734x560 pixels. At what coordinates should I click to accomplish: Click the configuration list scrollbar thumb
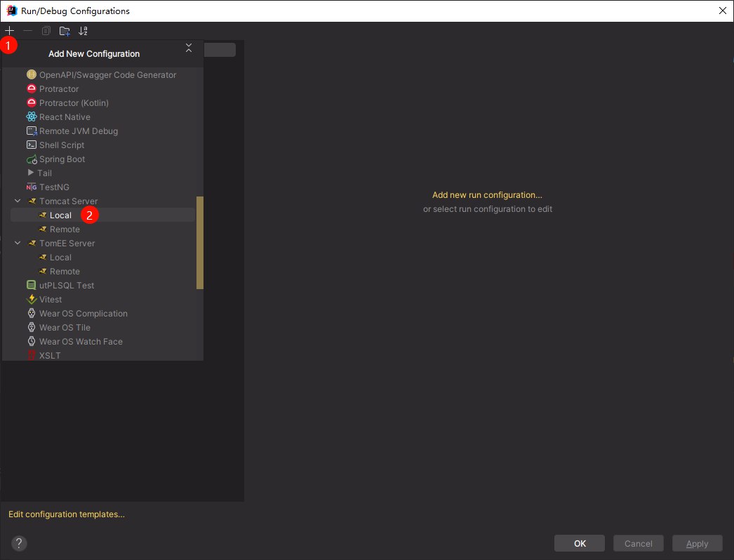pyautogui.click(x=200, y=242)
